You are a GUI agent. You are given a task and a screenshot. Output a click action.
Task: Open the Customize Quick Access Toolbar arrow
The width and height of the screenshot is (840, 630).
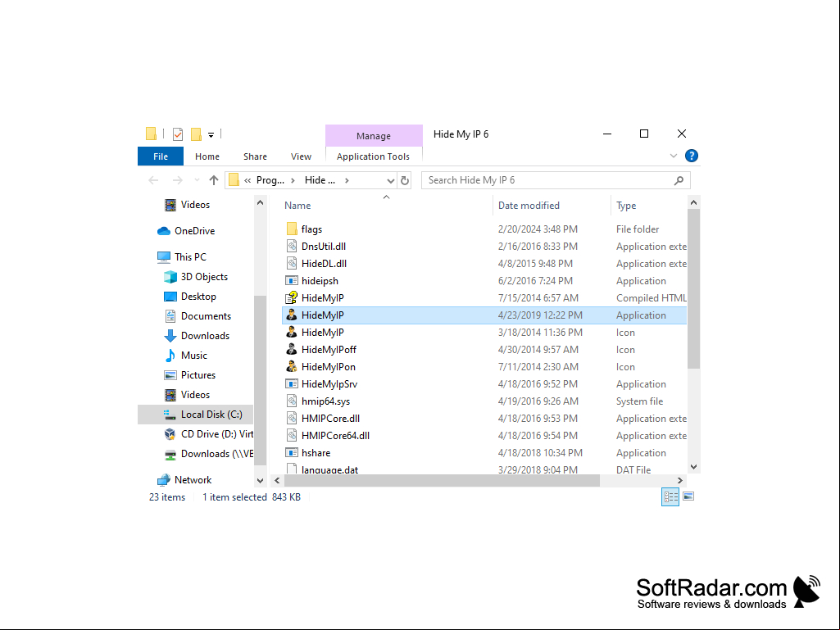pyautogui.click(x=211, y=135)
